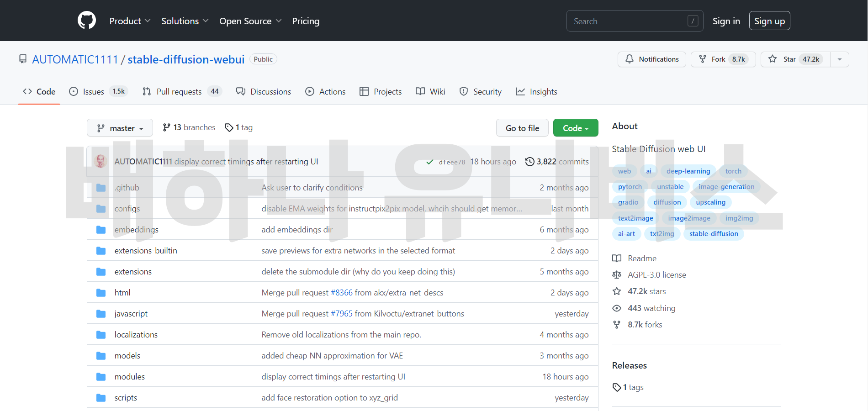Viewport: 868px width, 411px height.
Task: Open the green Code dropdown
Action: click(x=576, y=128)
